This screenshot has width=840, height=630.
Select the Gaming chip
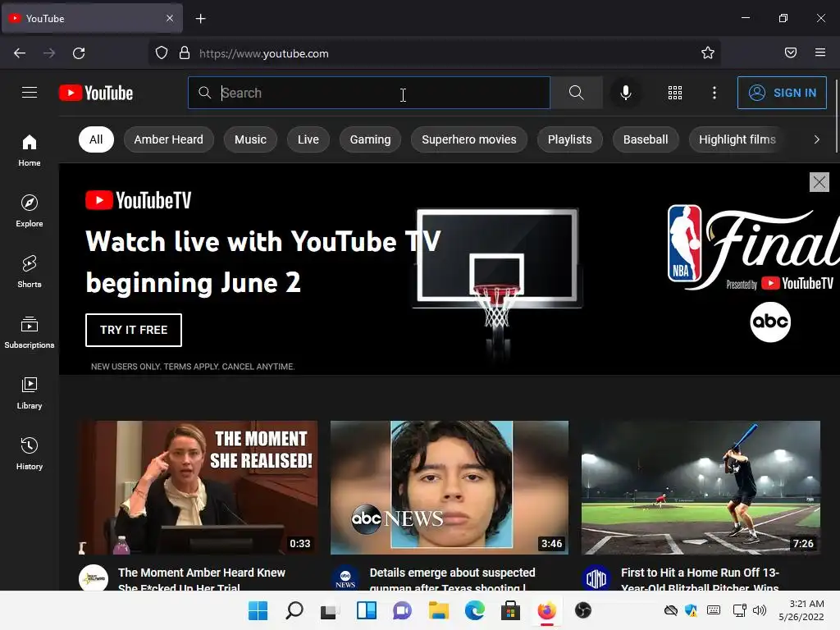pyautogui.click(x=370, y=139)
